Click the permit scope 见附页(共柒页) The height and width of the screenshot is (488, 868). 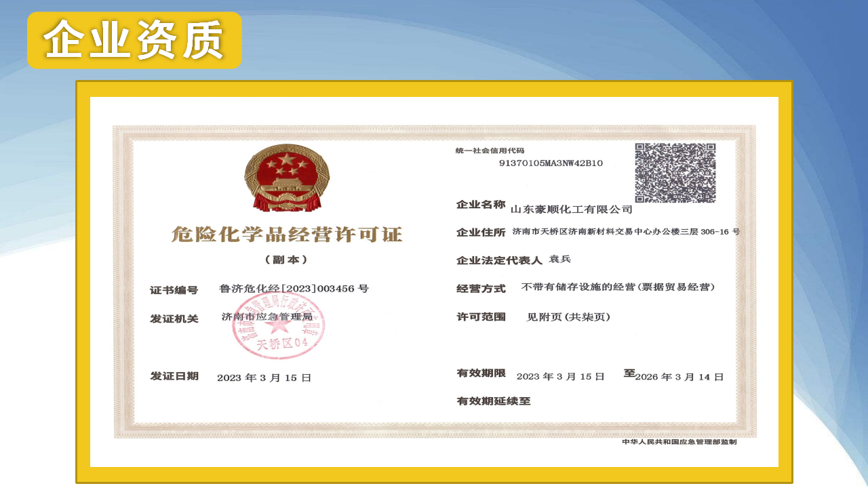pyautogui.click(x=568, y=317)
